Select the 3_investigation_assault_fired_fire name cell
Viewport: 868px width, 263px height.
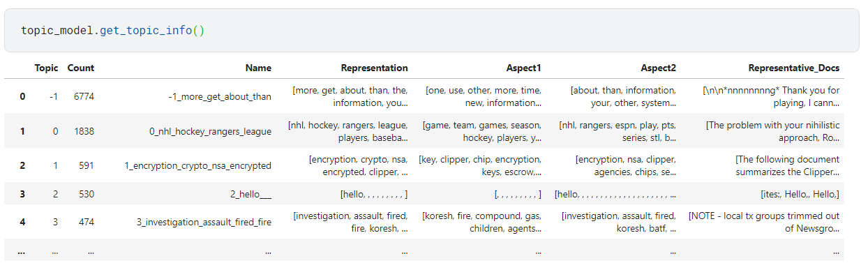(204, 223)
